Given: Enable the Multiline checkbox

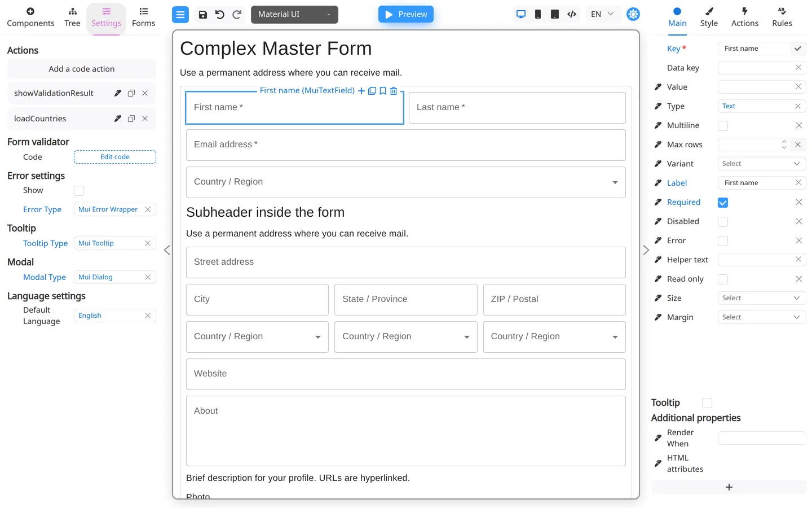Looking at the screenshot, I should pyautogui.click(x=723, y=126).
